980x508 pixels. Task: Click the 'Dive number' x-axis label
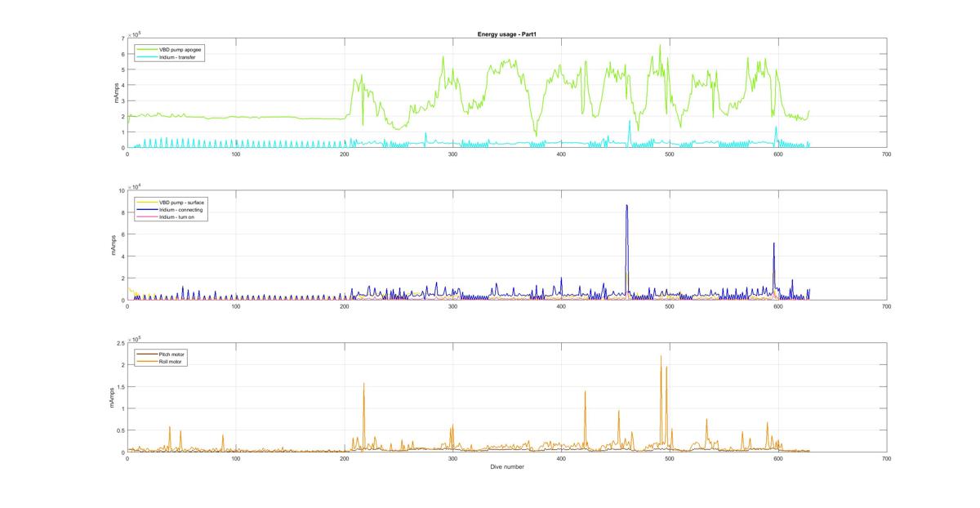507,467
